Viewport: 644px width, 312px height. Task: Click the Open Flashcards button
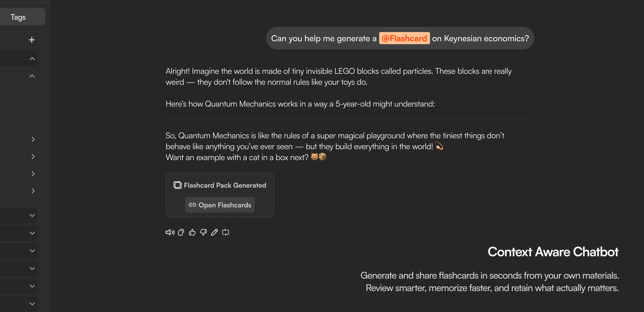click(220, 205)
